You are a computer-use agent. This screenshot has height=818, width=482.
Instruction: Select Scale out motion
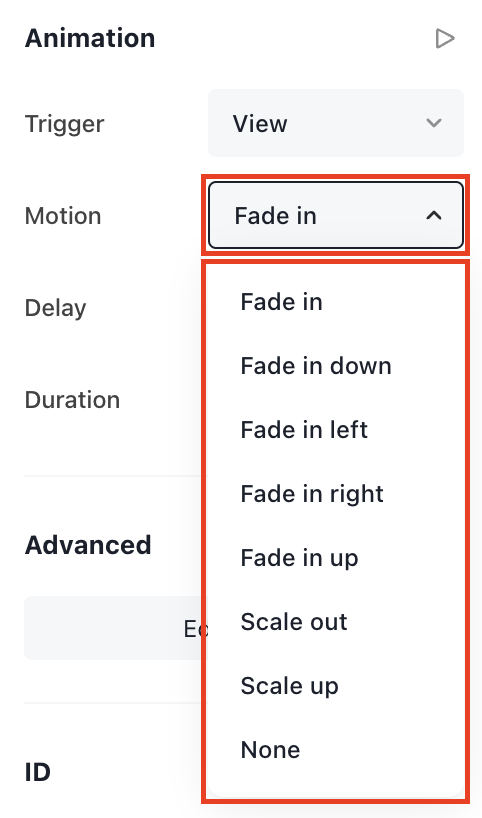tap(294, 622)
